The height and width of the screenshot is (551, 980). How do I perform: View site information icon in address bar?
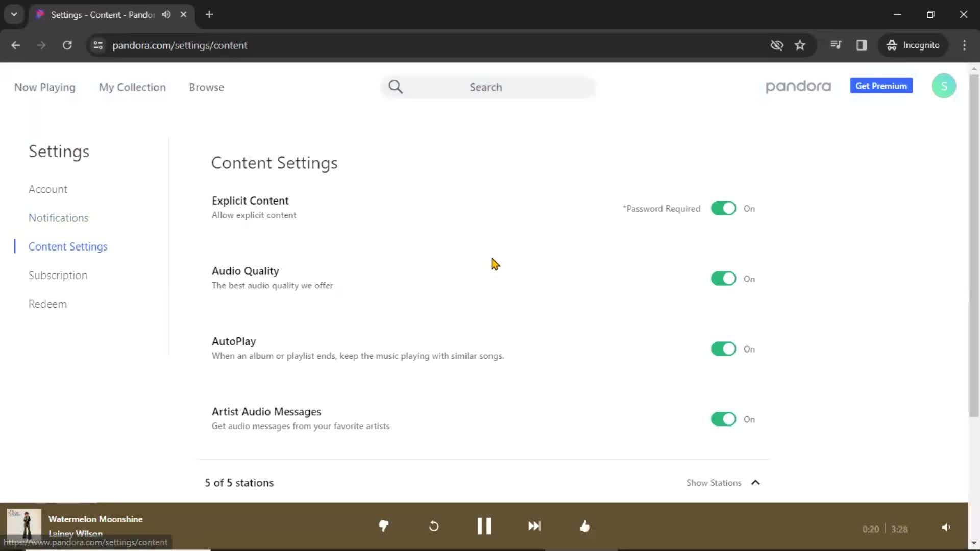(98, 45)
